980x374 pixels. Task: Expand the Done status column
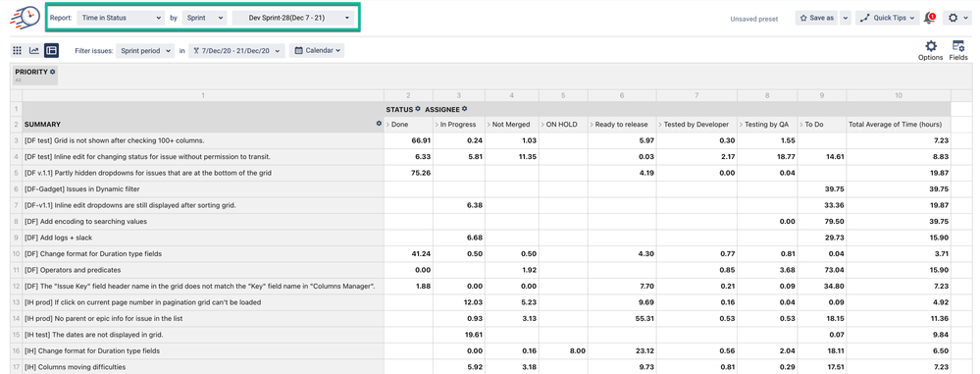tap(388, 125)
